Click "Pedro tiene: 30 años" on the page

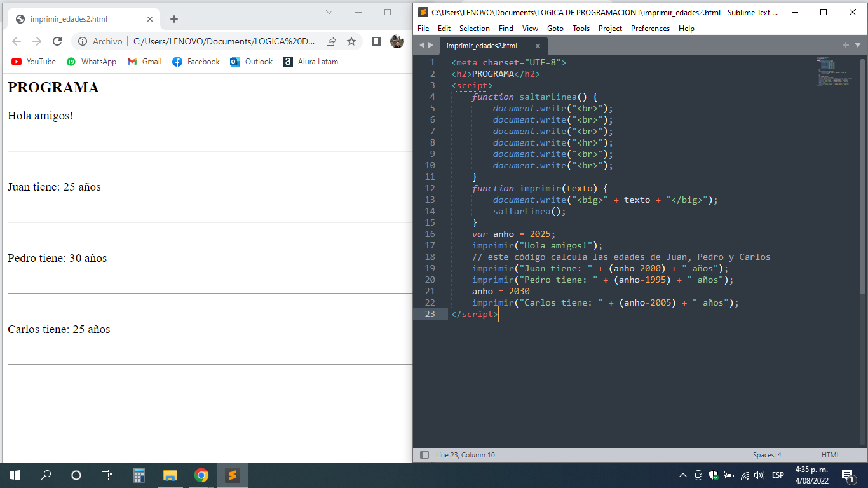point(57,258)
